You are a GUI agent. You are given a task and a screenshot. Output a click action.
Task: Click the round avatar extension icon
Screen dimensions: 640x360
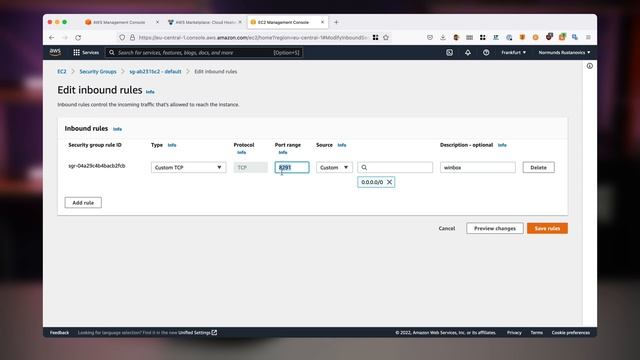pos(456,38)
